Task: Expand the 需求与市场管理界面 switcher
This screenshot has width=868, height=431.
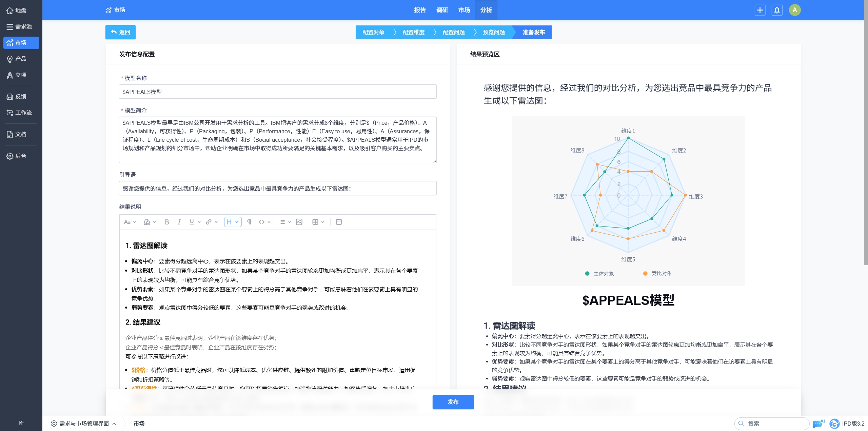Action: tap(83, 423)
